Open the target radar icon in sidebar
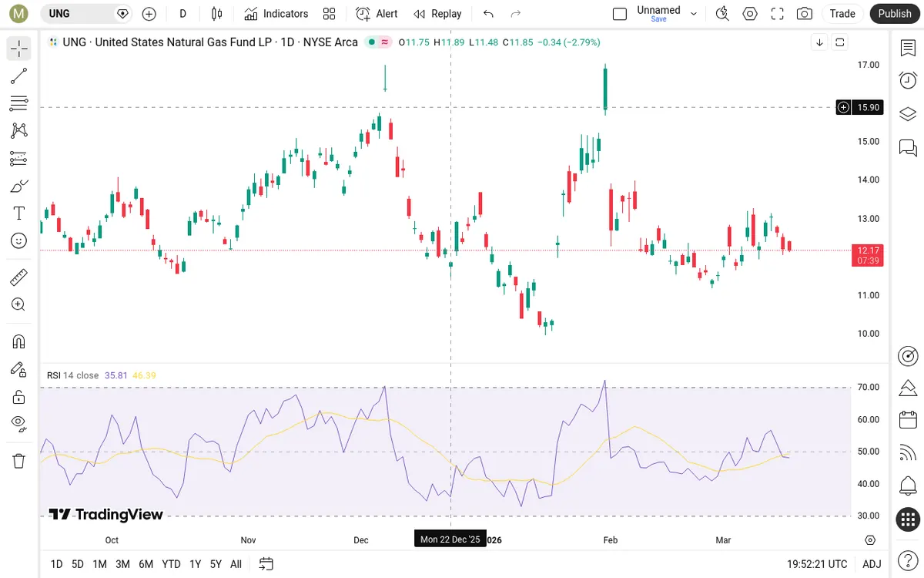This screenshot has height=578, width=924. (908, 355)
